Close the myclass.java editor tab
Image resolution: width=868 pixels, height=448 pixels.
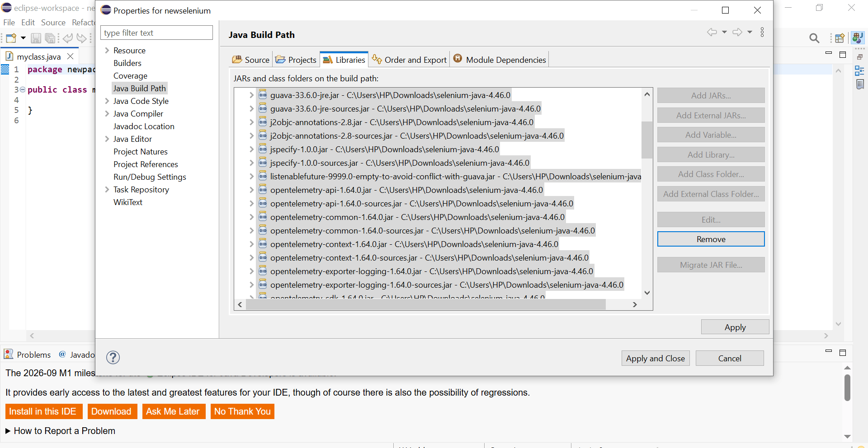[70, 56]
